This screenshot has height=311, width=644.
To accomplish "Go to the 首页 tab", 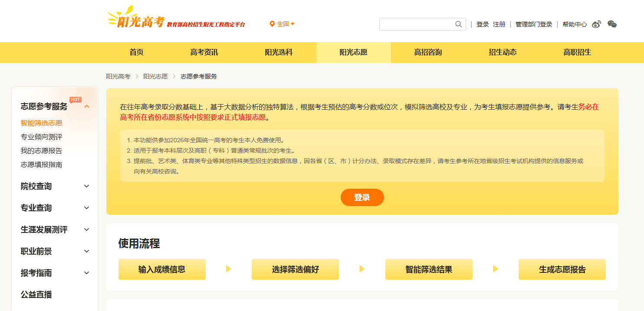I will click(x=136, y=52).
